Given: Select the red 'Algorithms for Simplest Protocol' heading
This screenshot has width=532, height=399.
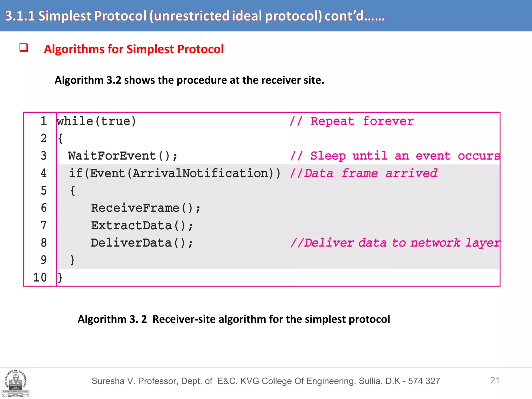Looking at the screenshot, I should (x=134, y=49).
